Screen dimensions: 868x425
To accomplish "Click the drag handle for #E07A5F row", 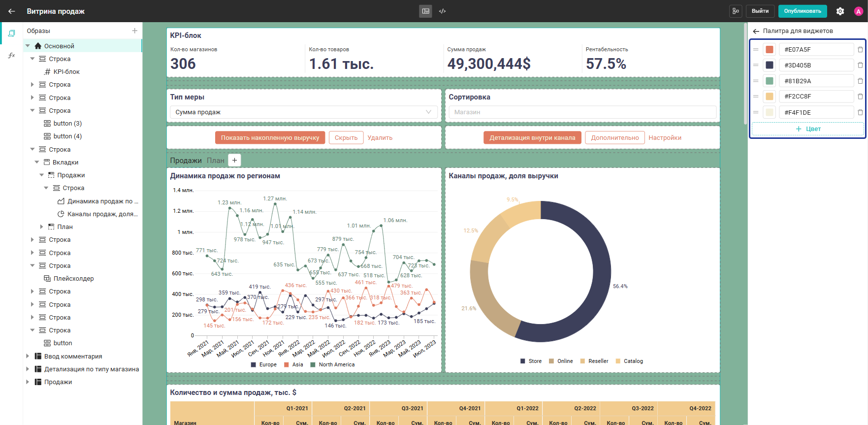I will pyautogui.click(x=756, y=49).
